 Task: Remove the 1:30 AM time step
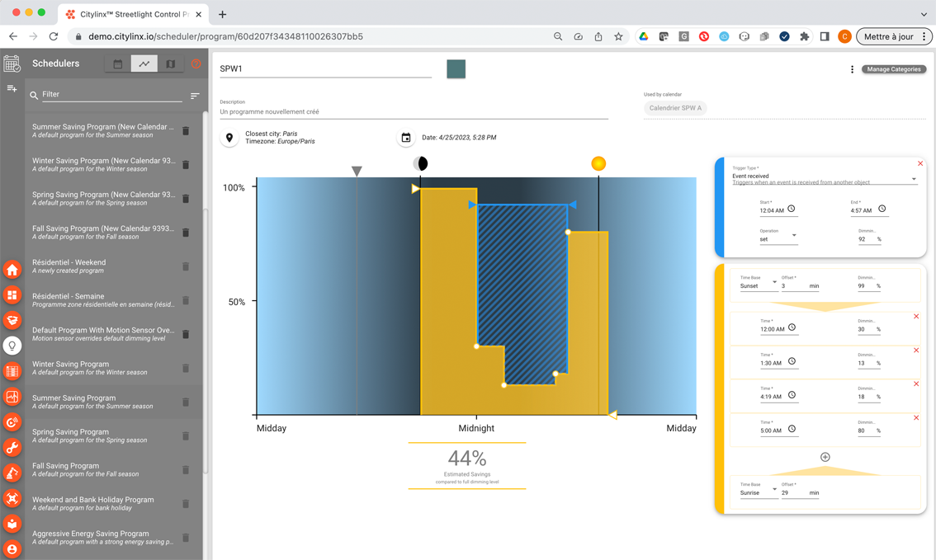coord(916,351)
